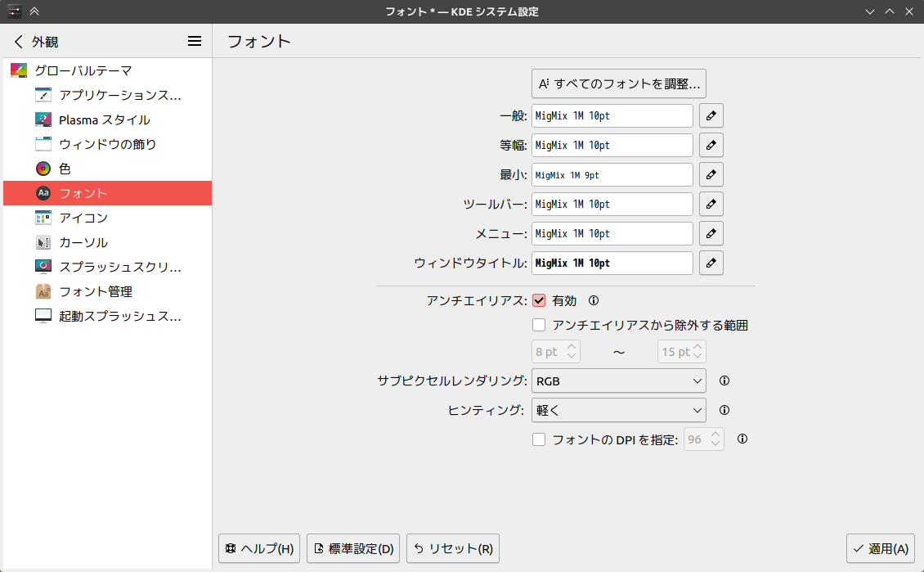Click the アプリケーションス... style icon
Screen dimensions: 924x572
43,95
